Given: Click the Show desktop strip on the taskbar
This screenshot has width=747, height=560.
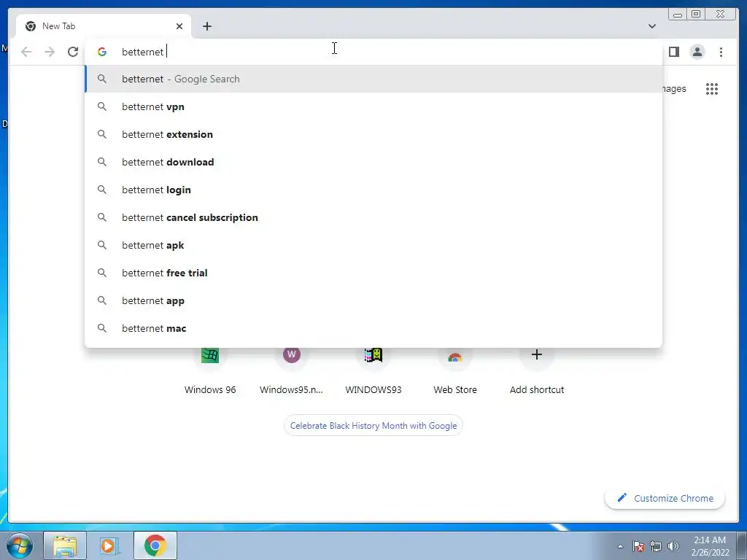Looking at the screenshot, I should click(742, 545).
